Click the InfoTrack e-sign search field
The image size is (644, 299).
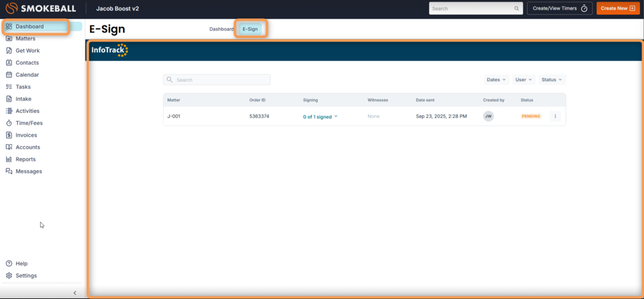point(217,80)
